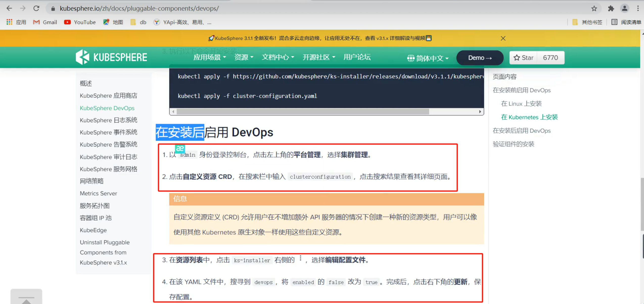This screenshot has width=644, height=304.
Task: Reload the page with the refresh icon
Action: [x=36, y=8]
